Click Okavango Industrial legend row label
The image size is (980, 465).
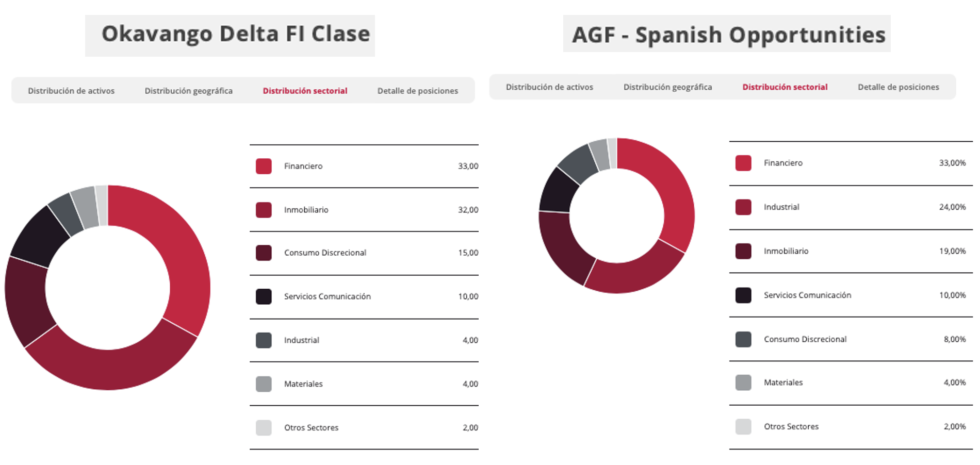point(301,340)
